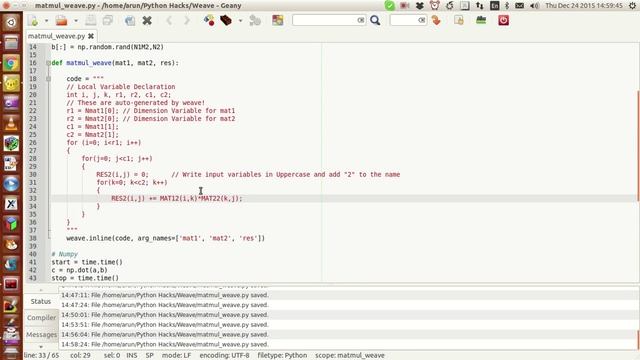Open the En keyboard layout indicator
Viewport: 640px width, 360px height.
494,6
